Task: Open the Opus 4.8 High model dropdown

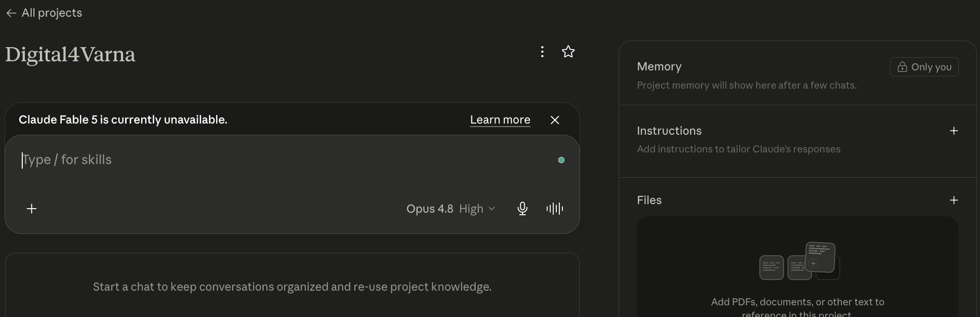Action: [x=451, y=209]
